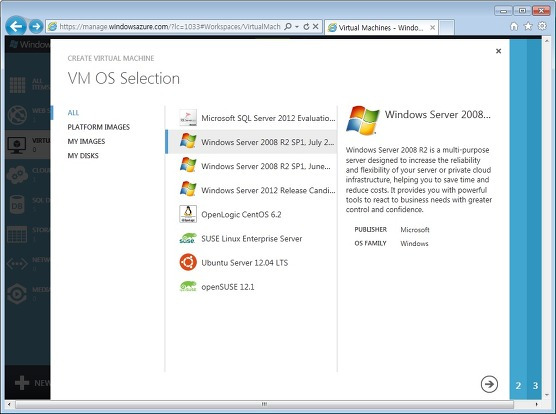Select MY IMAGES filter
This screenshot has height=414, width=556.
[86, 141]
